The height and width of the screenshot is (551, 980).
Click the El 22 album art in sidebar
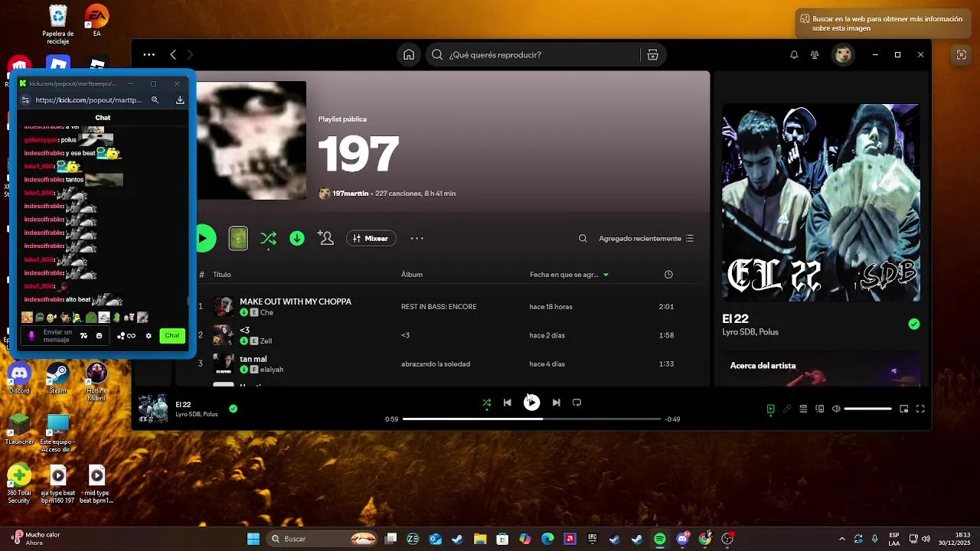coord(821,203)
